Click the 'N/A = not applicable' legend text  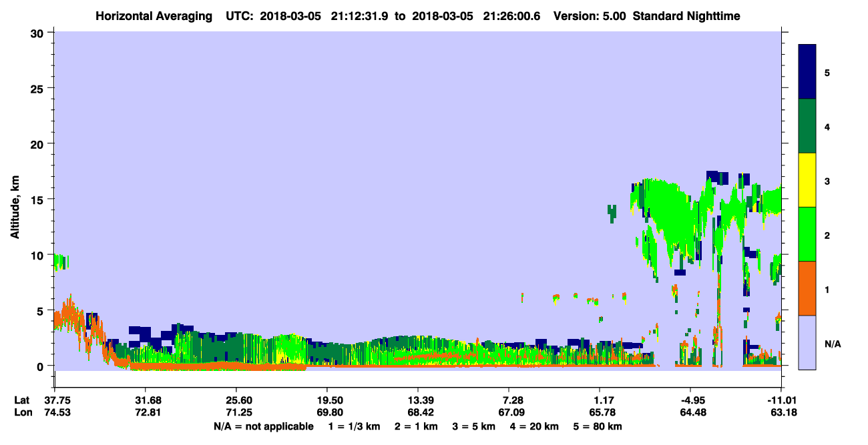[263, 426]
